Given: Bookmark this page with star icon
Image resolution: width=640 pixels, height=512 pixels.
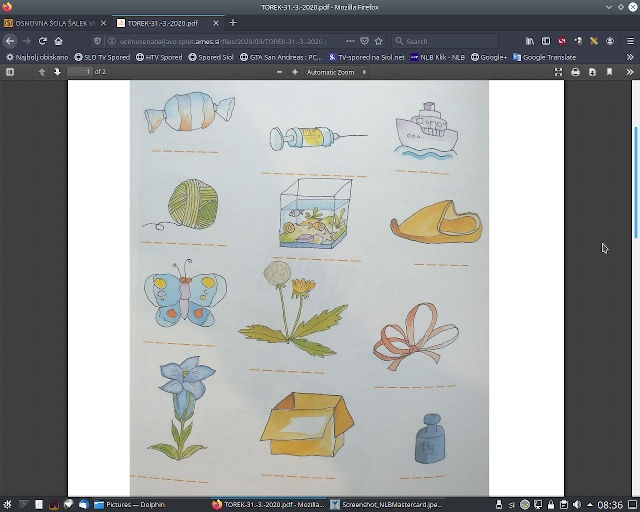Looking at the screenshot, I should click(378, 41).
